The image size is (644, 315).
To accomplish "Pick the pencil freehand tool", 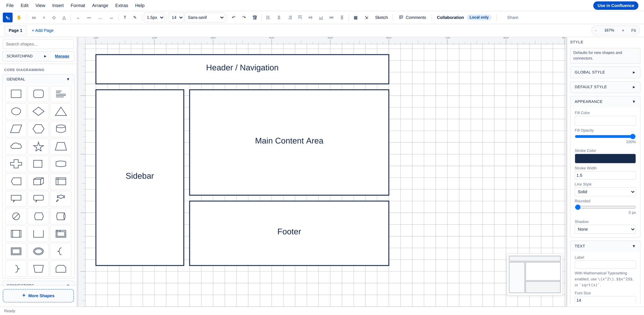I will tap(135, 17).
